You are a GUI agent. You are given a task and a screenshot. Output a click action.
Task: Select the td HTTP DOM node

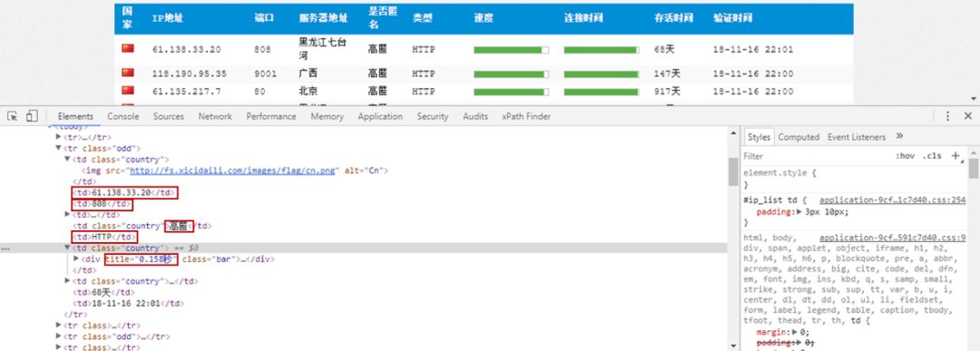104,237
